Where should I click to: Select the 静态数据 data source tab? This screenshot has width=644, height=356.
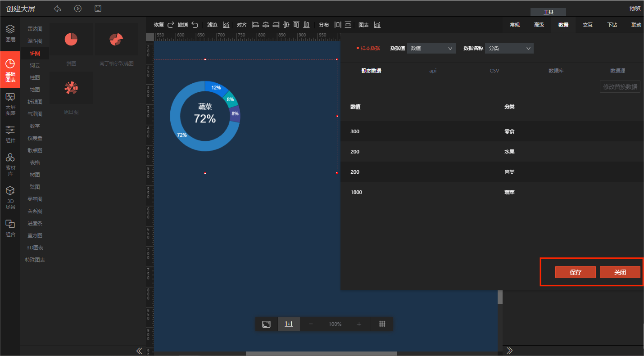pyautogui.click(x=371, y=71)
